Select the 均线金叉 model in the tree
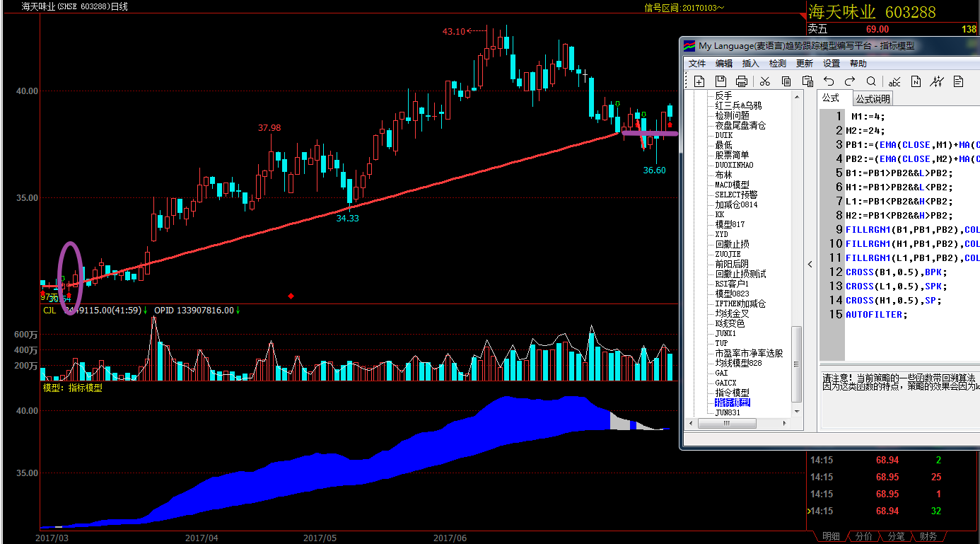The image size is (980, 544). pos(732,313)
